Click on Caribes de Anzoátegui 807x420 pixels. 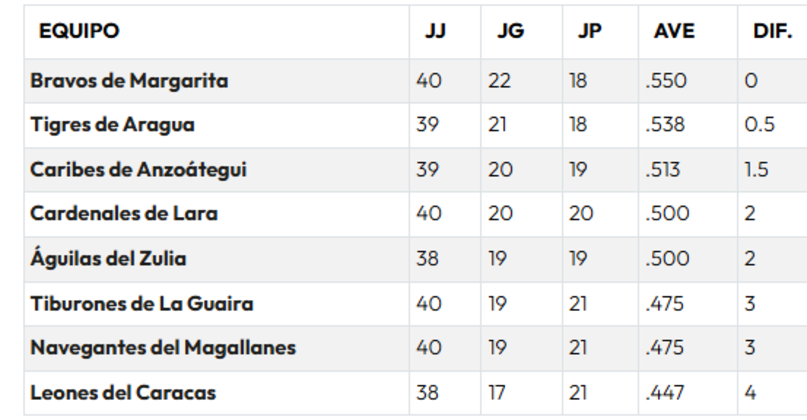pyautogui.click(x=138, y=170)
